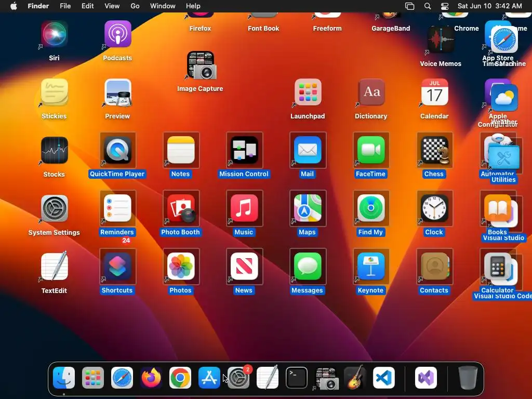
Task: Select the Mail desktop icon
Action: tap(308, 150)
